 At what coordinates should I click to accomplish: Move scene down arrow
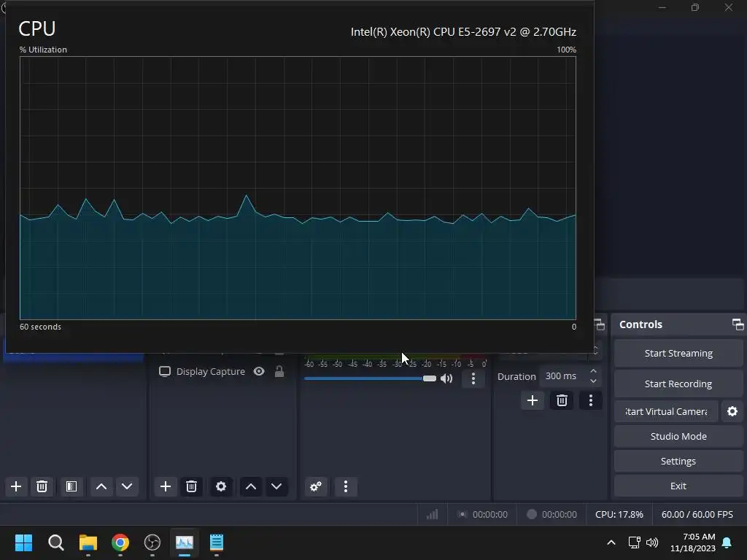[127, 486]
